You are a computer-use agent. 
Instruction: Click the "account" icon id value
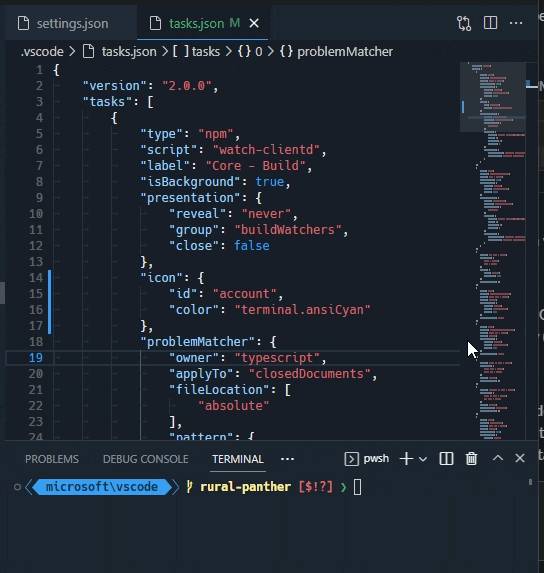point(244,294)
